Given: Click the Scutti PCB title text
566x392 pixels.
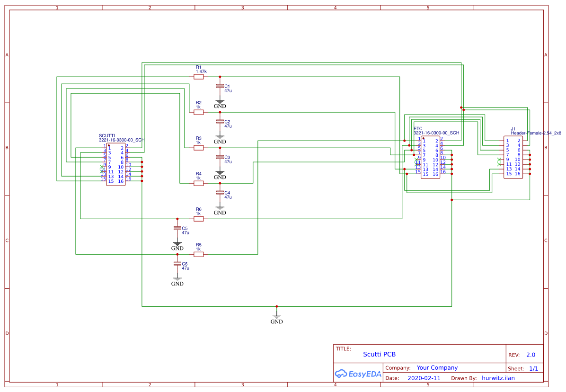Looking at the screenshot, I should (x=379, y=354).
